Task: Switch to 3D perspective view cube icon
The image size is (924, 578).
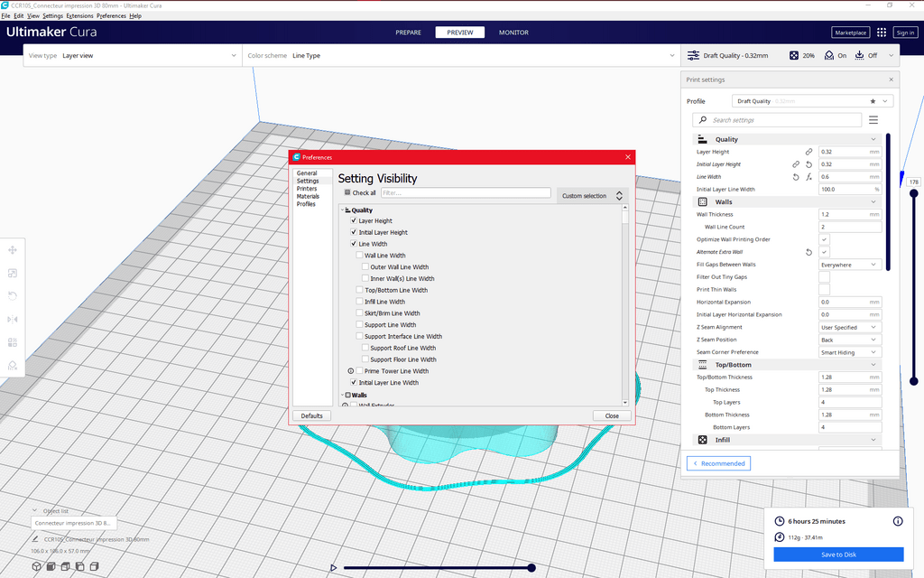Action: click(x=36, y=567)
